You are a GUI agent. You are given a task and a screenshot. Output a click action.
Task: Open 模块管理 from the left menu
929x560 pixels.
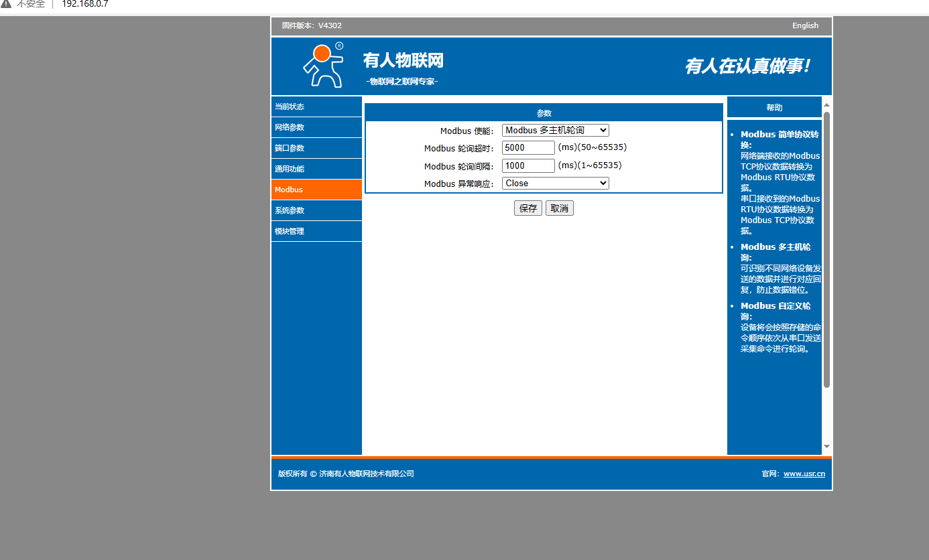tap(316, 231)
